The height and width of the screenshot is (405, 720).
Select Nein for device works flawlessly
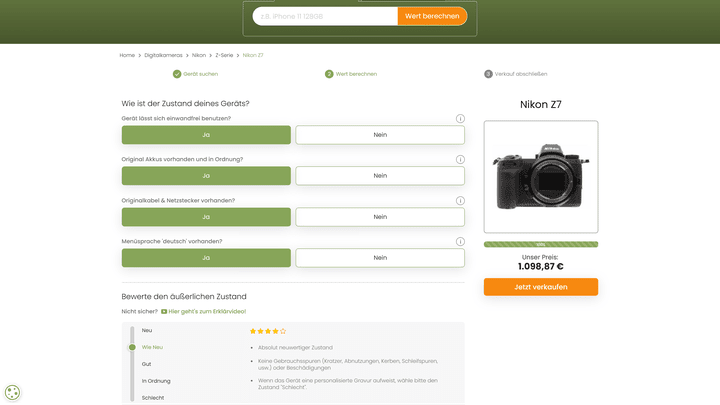tap(380, 135)
